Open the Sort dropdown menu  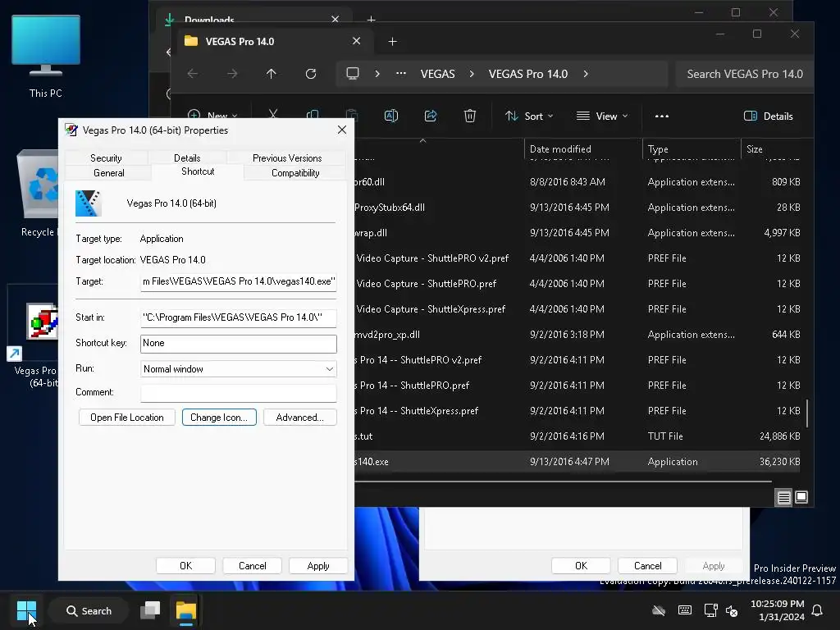click(x=529, y=116)
